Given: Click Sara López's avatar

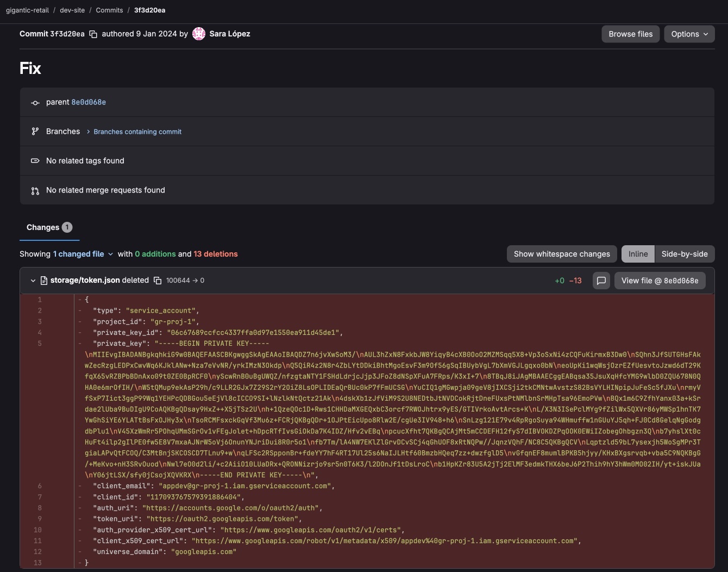Looking at the screenshot, I should click(x=199, y=33).
